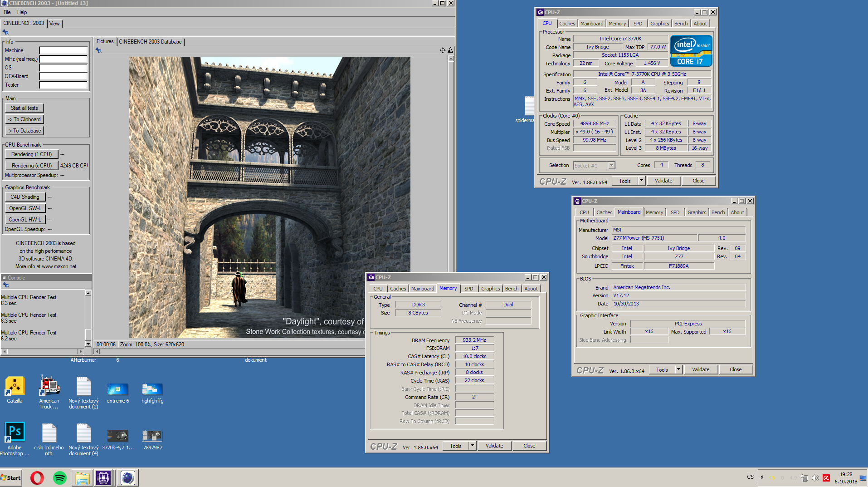Switch to CPU-Z via its taskbar icon
The width and height of the screenshot is (868, 487).
pos(103,477)
